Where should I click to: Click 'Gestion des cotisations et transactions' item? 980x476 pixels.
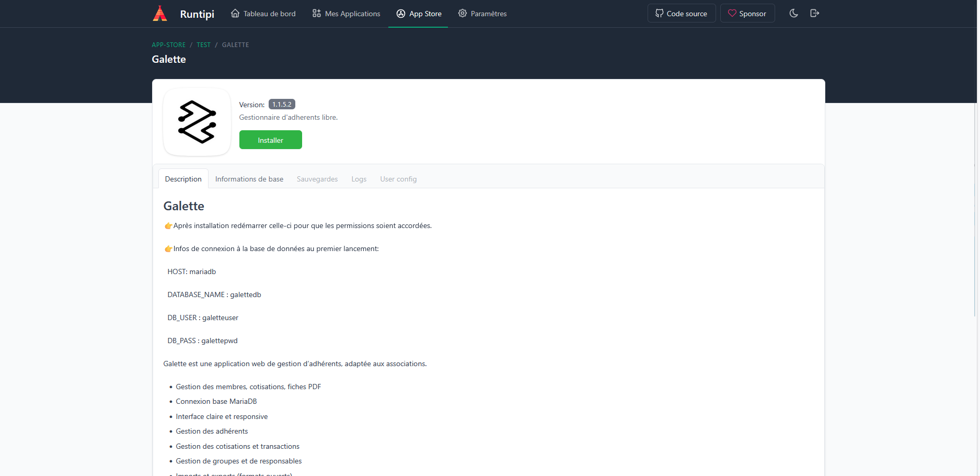(x=238, y=446)
